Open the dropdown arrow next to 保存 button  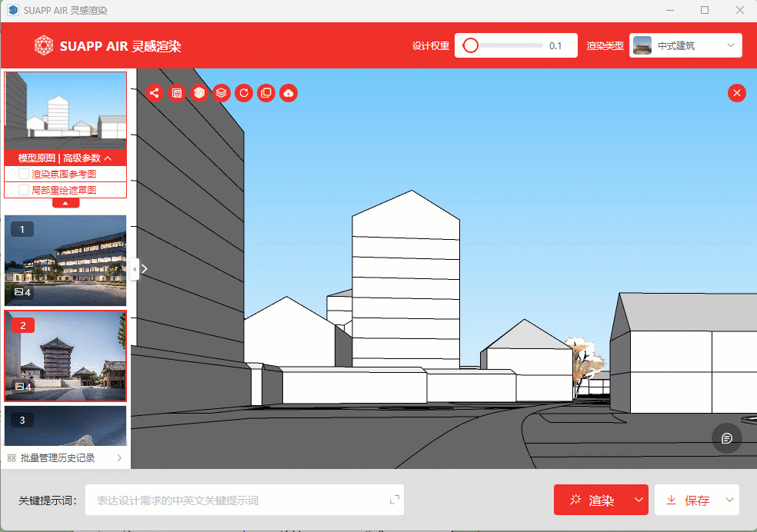pos(729,500)
